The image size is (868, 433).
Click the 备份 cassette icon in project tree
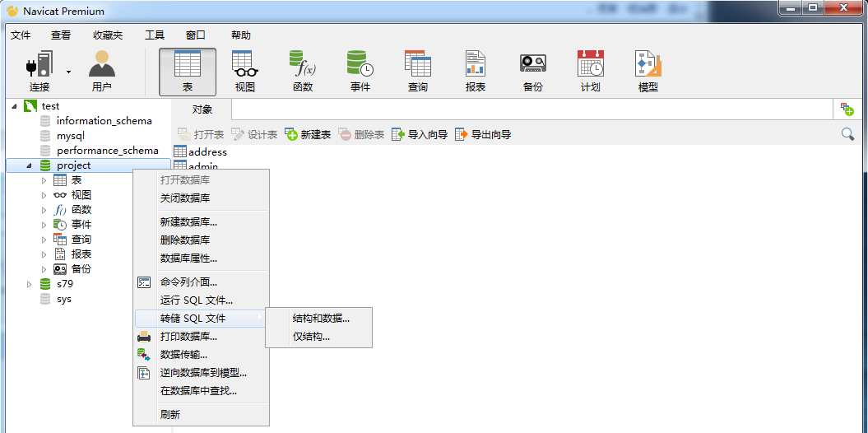[60, 269]
